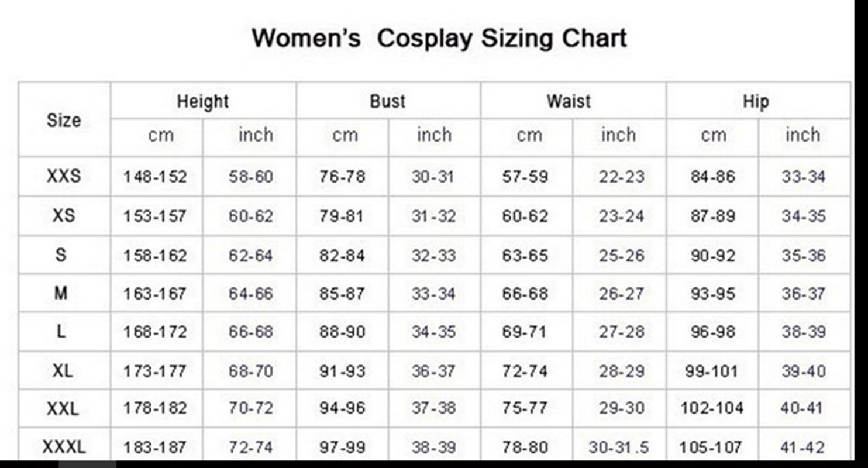Viewport: 868px width, 468px height.
Task: Select the Bust column header
Action: pyautogui.click(x=387, y=101)
